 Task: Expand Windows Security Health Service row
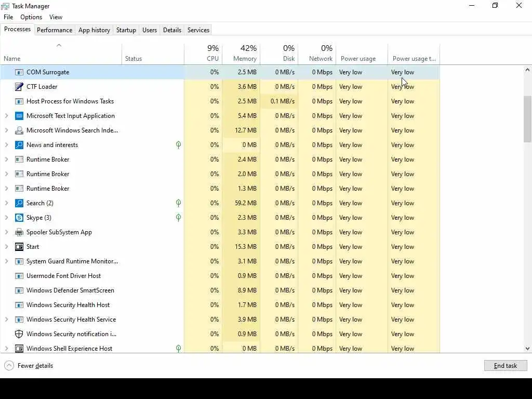(6, 320)
